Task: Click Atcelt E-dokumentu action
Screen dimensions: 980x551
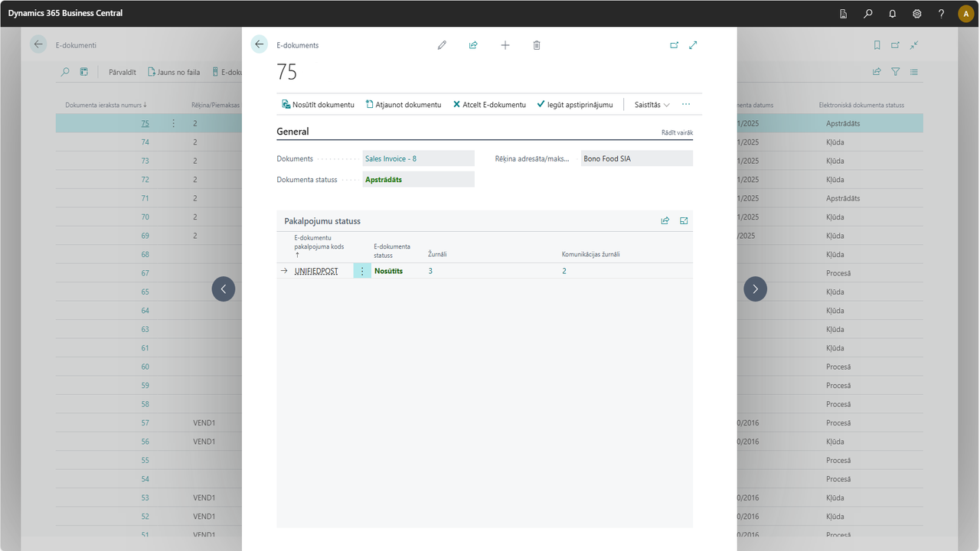Action: pyautogui.click(x=489, y=105)
